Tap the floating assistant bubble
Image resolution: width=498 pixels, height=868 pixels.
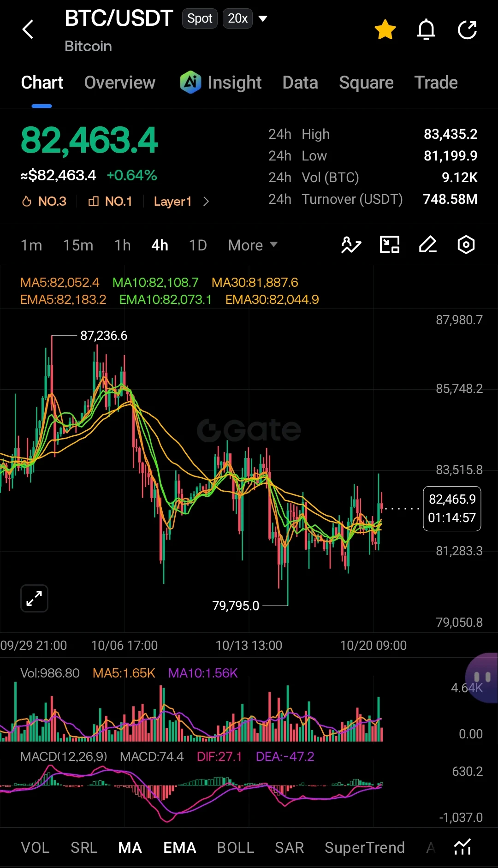(x=482, y=678)
